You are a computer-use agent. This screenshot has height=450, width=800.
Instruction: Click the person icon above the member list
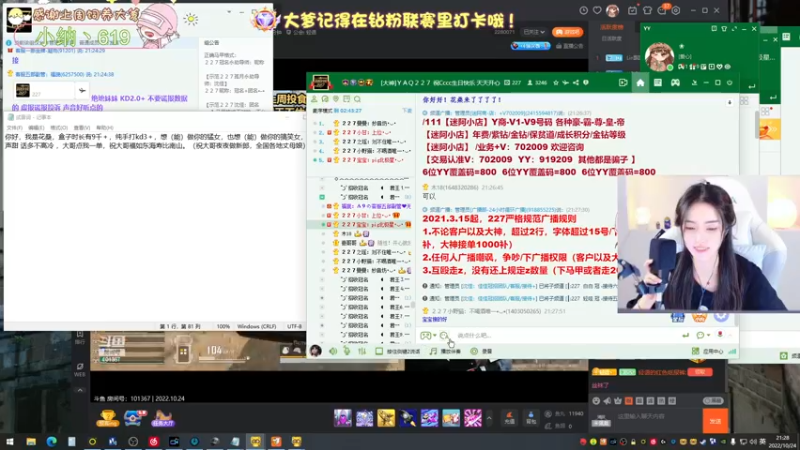314,99
